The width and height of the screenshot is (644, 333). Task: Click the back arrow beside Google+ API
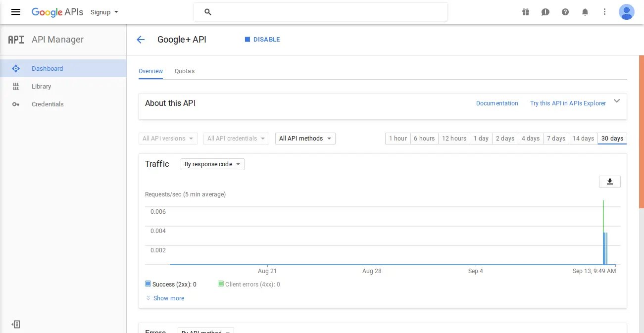point(141,40)
